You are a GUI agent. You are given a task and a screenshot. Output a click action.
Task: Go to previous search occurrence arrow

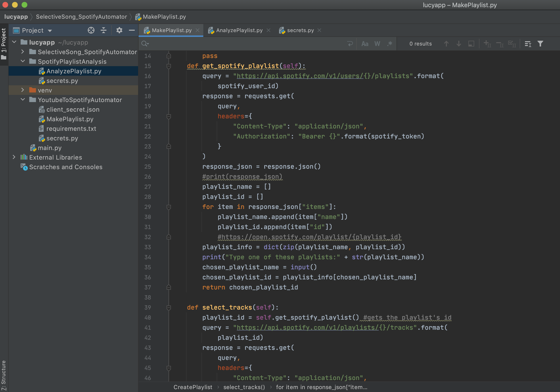(x=446, y=44)
